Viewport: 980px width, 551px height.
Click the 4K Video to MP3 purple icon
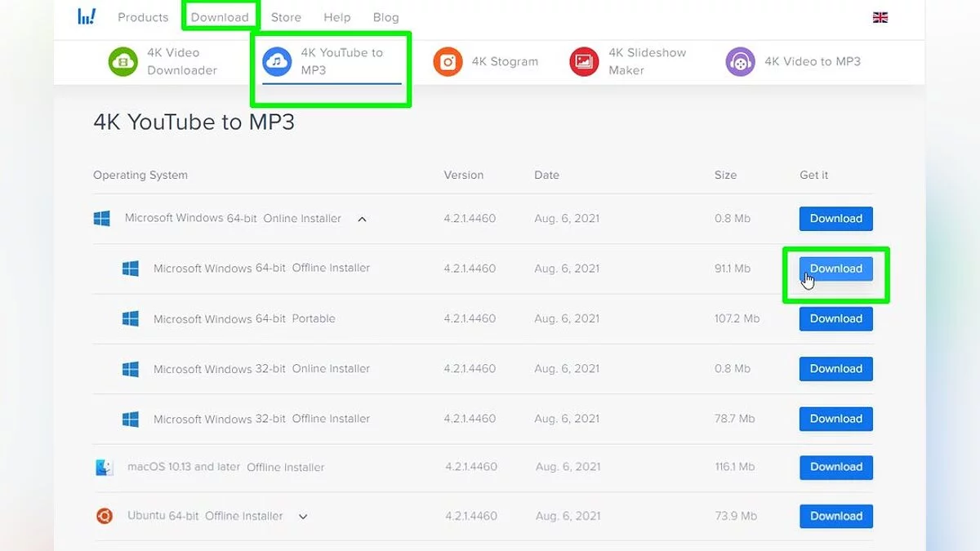[x=741, y=62]
